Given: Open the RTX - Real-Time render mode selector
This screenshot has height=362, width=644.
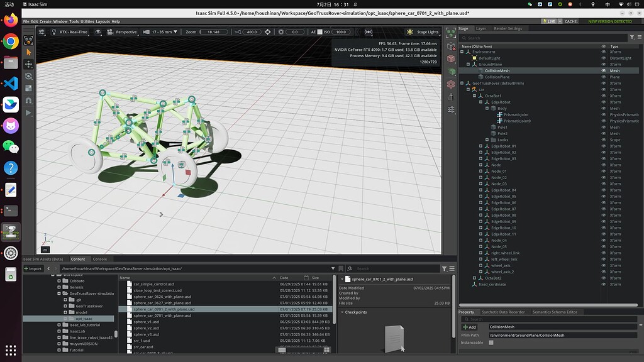Looking at the screenshot, I should [x=74, y=32].
